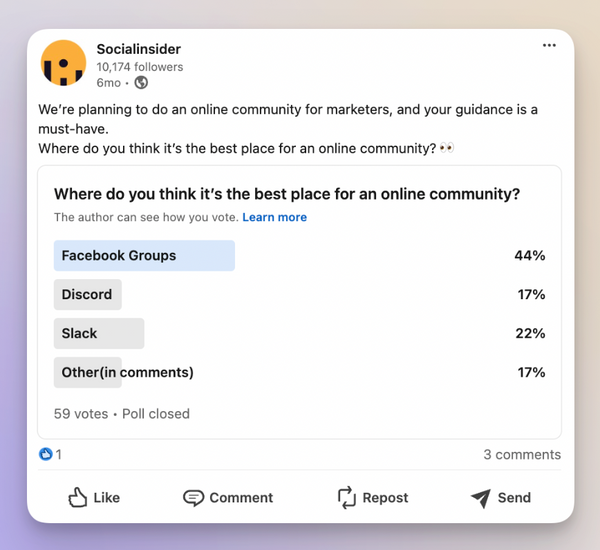Click the Repost arrows icon
The height and width of the screenshot is (550, 600).
346,497
